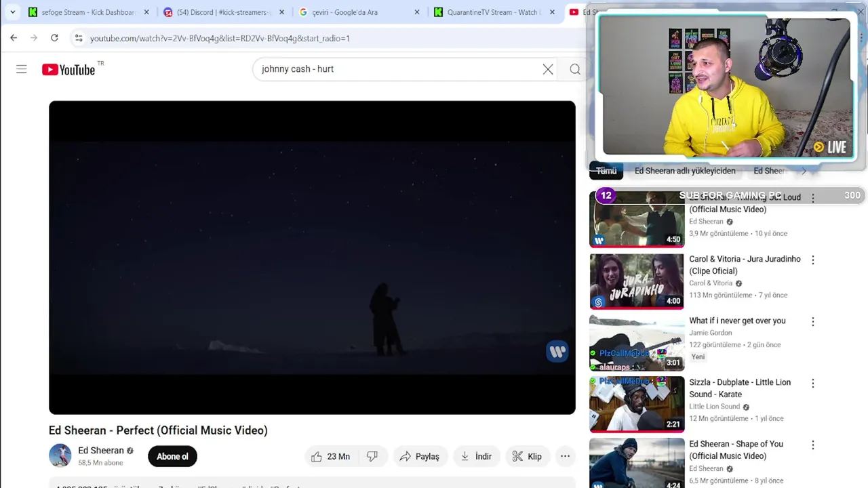
Task: Like the video (23 Mn)
Action: [x=330, y=456]
